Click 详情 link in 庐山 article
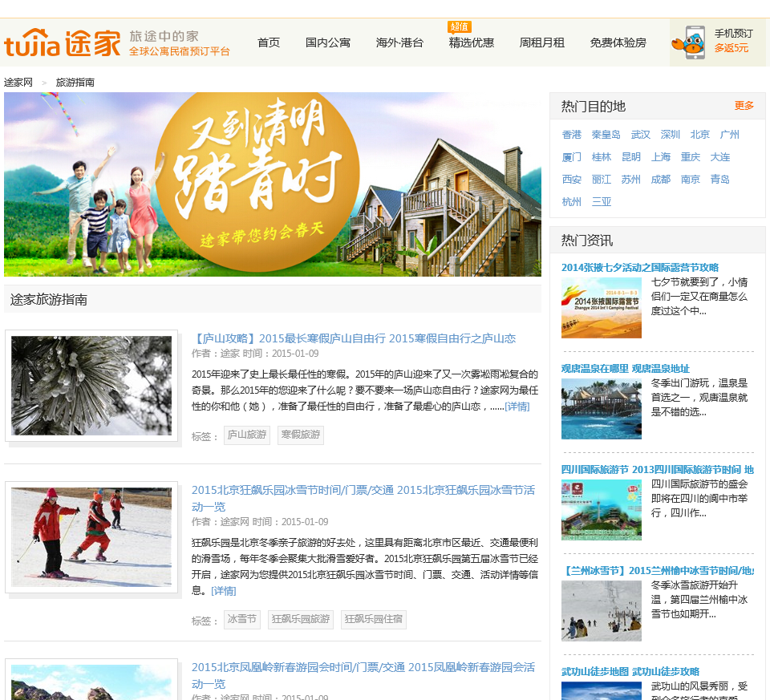Image resolution: width=770 pixels, height=700 pixels. (517, 407)
